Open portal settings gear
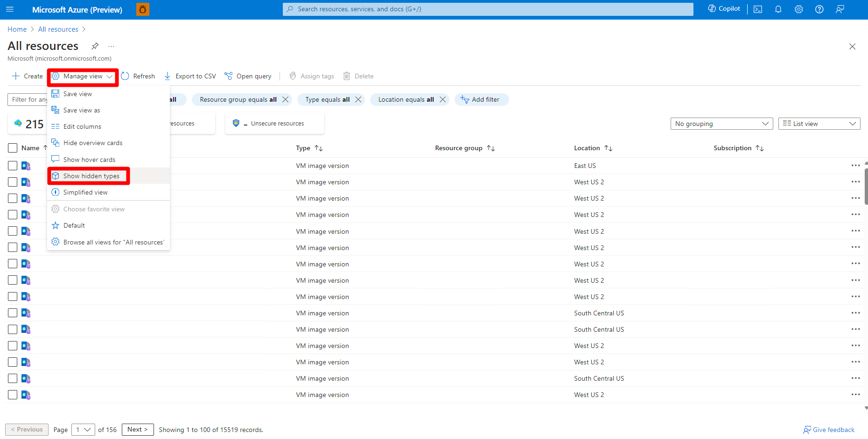The height and width of the screenshot is (439, 868). tap(799, 9)
